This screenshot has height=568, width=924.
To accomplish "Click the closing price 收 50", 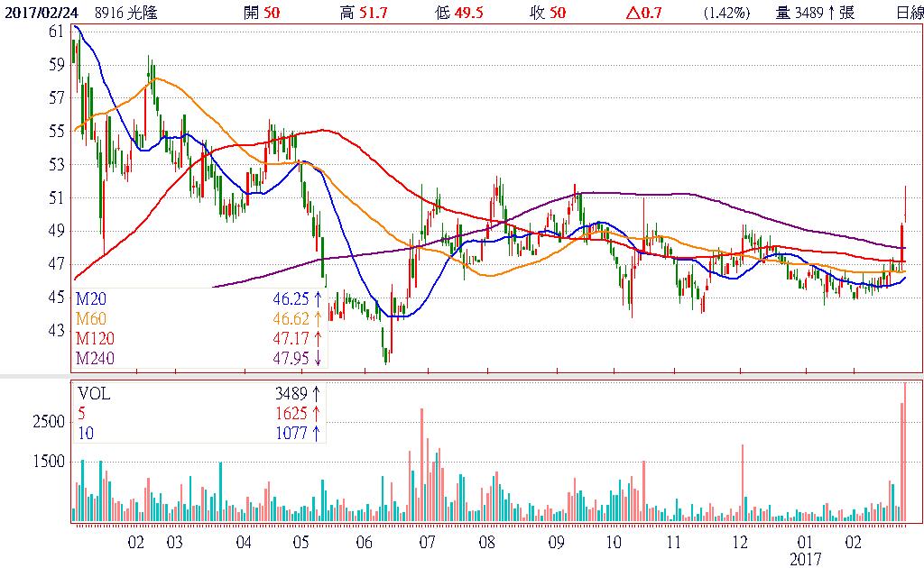I will pos(548,13).
